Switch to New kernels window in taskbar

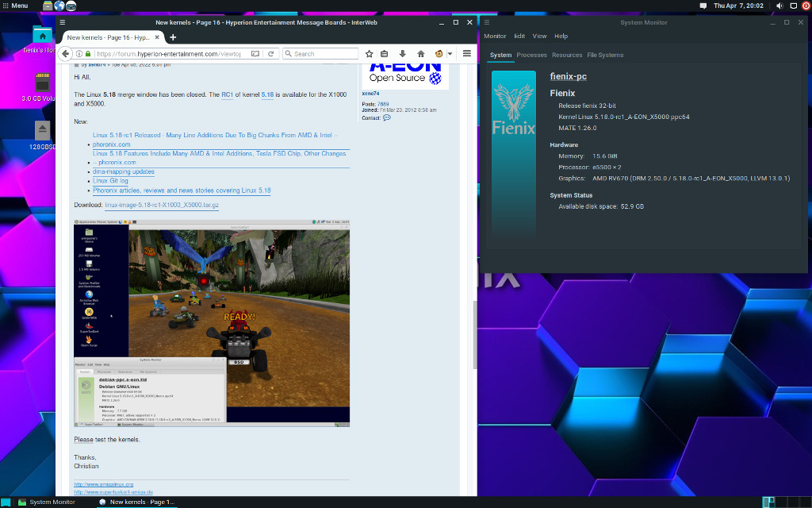click(137, 502)
